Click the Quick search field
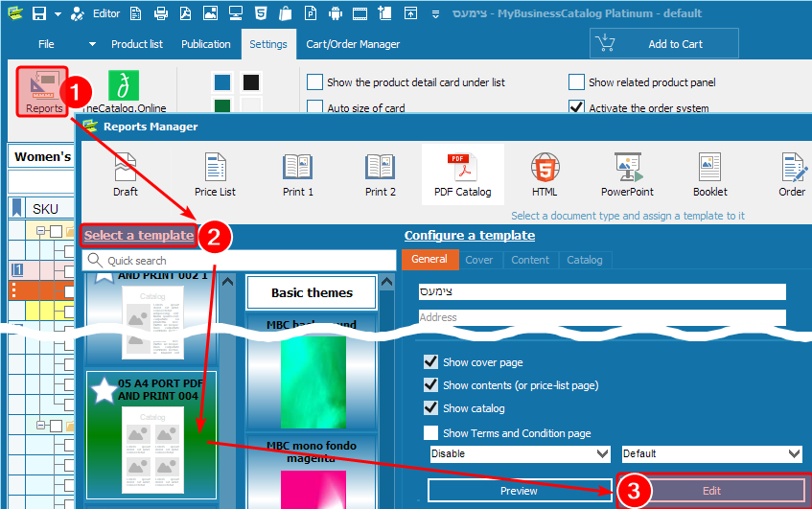 pos(240,260)
